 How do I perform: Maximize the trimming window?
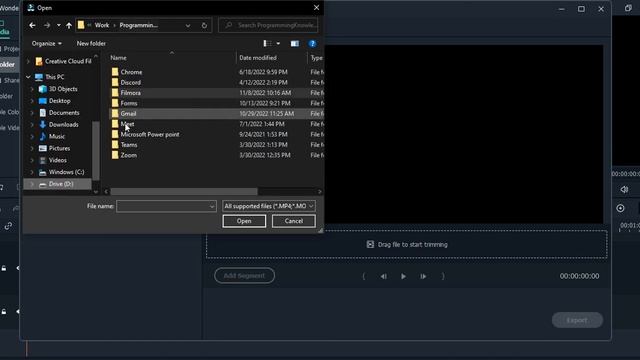[x=581, y=9]
